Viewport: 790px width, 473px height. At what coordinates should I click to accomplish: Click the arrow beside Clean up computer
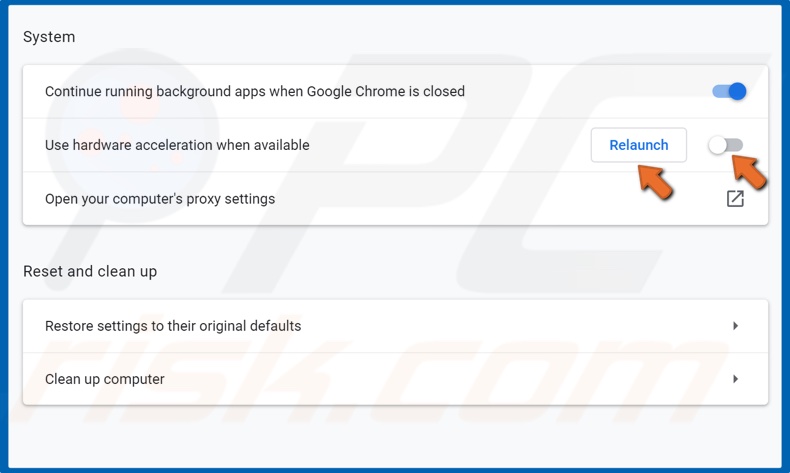[x=736, y=379]
